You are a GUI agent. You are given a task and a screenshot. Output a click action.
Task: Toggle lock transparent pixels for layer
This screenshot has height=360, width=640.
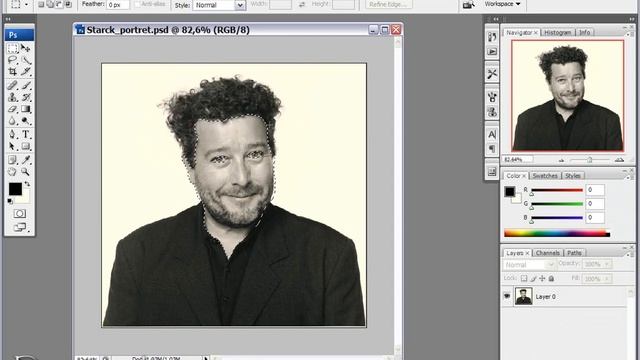tap(524, 278)
